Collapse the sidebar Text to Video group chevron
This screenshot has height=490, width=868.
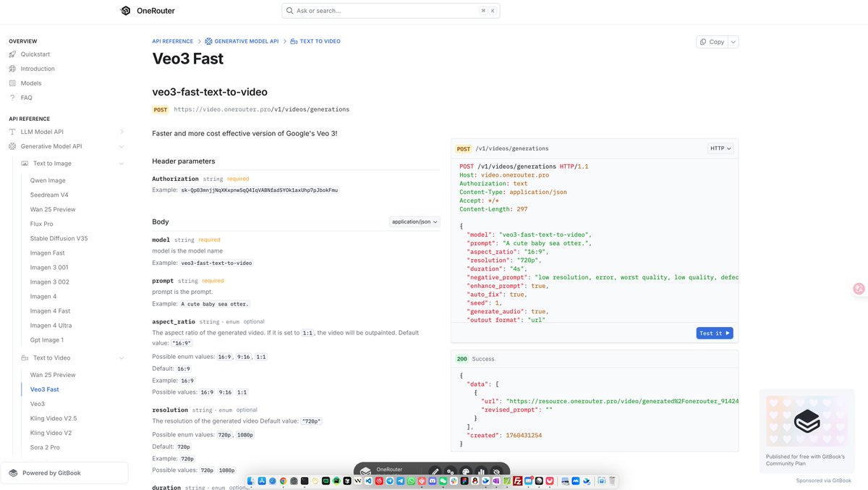(x=122, y=358)
